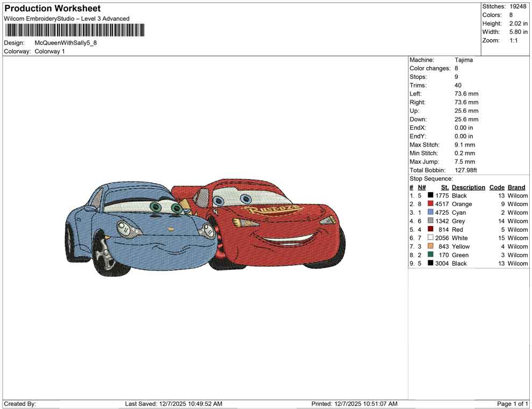
Task: Click the 'EndX:' label
Action: 418,127
